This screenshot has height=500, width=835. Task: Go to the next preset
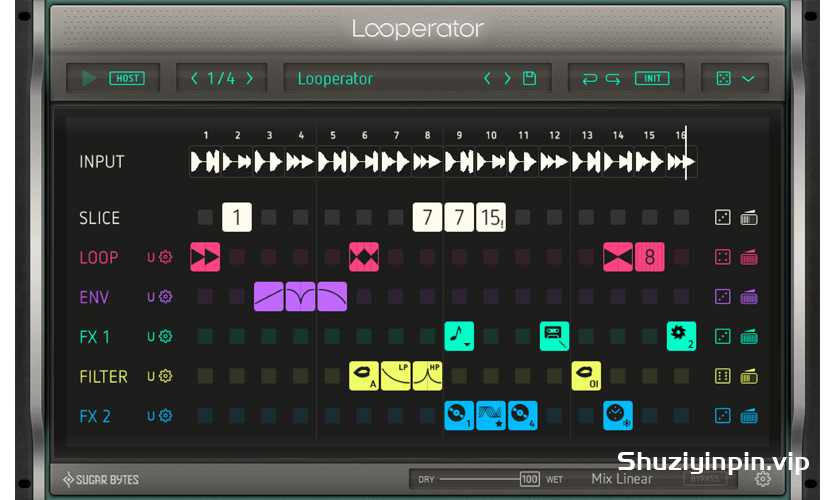click(x=507, y=78)
